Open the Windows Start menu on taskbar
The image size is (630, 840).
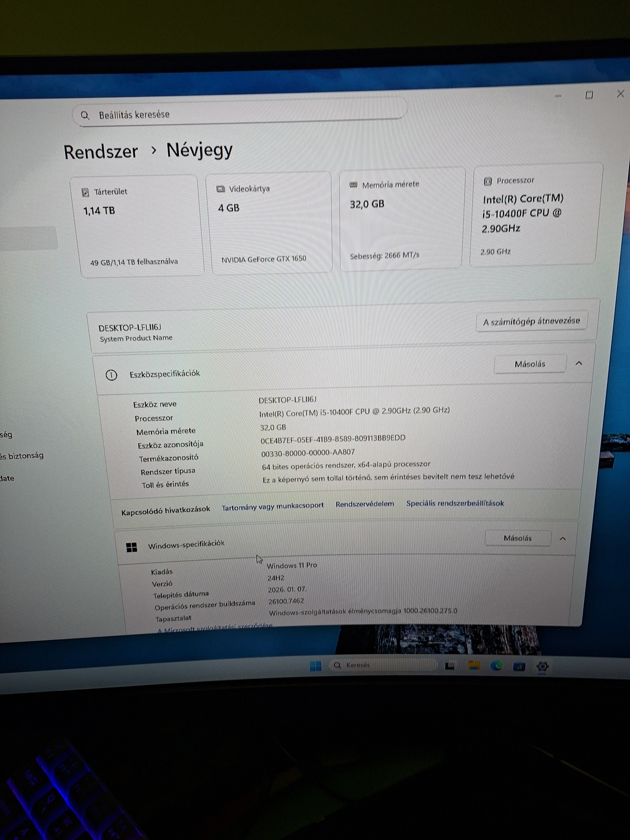coord(316,666)
